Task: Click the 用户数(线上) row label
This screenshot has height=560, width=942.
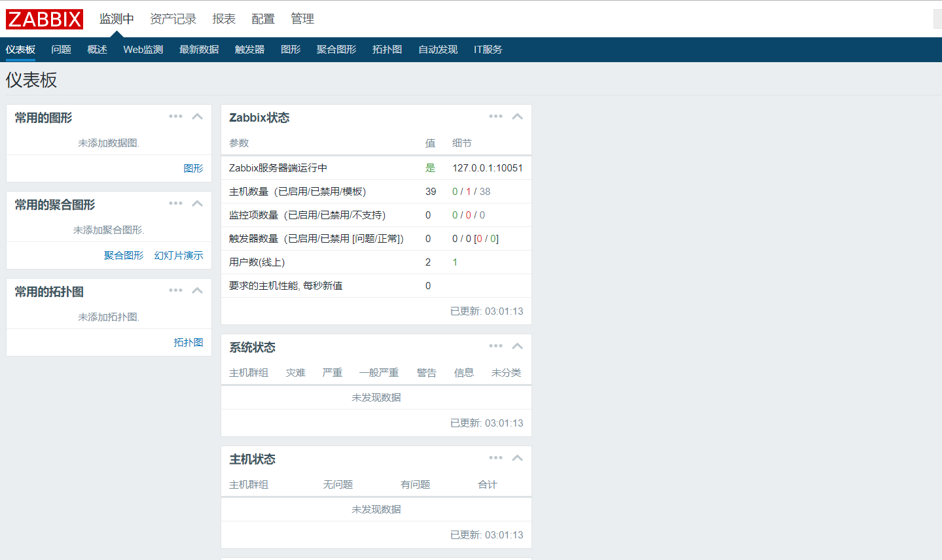Action: pyautogui.click(x=257, y=262)
